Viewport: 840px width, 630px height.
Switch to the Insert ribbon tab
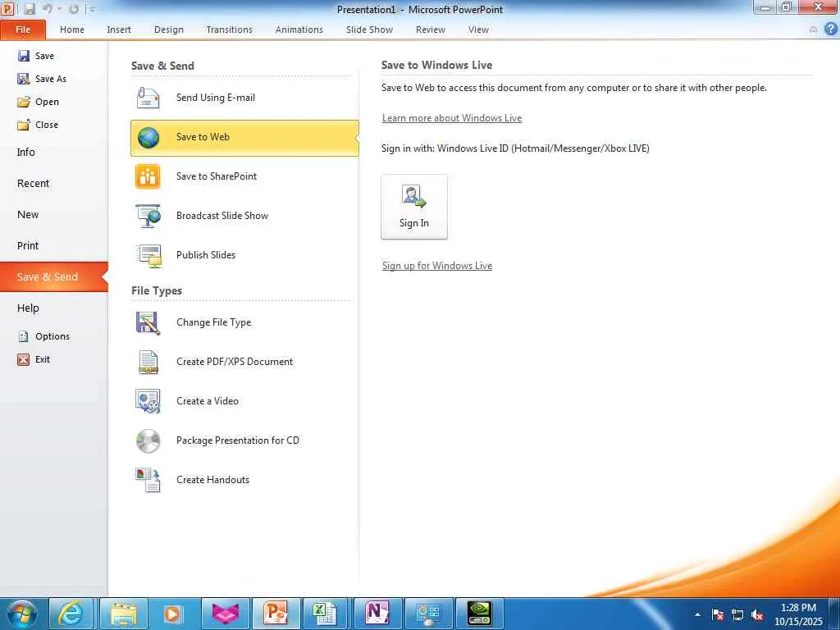coord(118,30)
